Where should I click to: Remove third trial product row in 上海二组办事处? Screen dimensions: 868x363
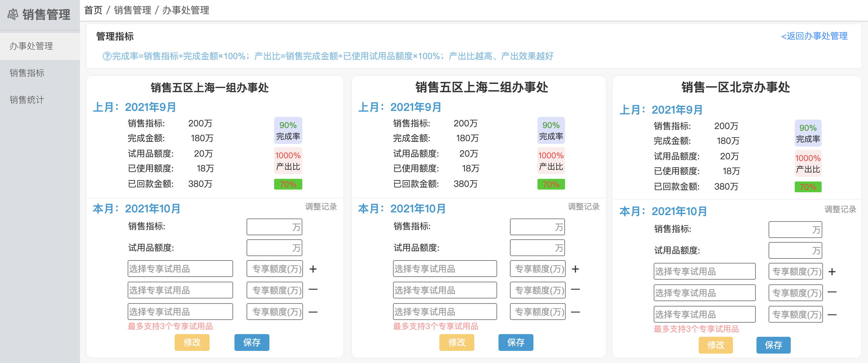pyautogui.click(x=575, y=312)
